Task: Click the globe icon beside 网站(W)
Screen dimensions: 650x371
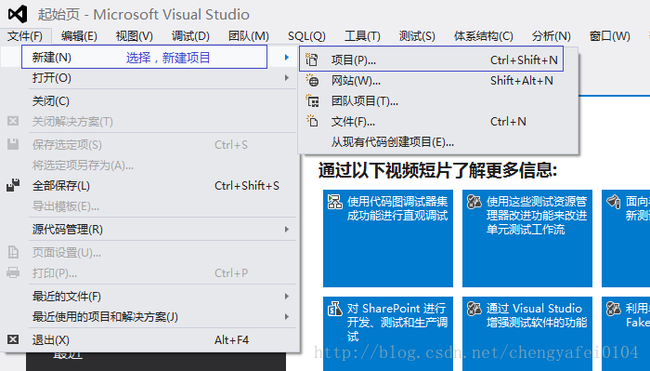Action: point(312,80)
